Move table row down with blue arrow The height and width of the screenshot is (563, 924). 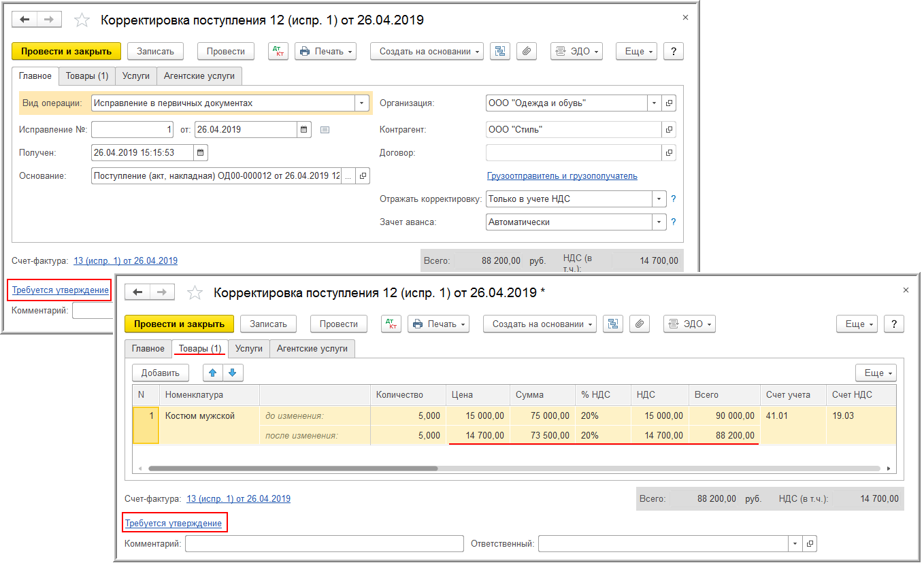pyautogui.click(x=233, y=373)
